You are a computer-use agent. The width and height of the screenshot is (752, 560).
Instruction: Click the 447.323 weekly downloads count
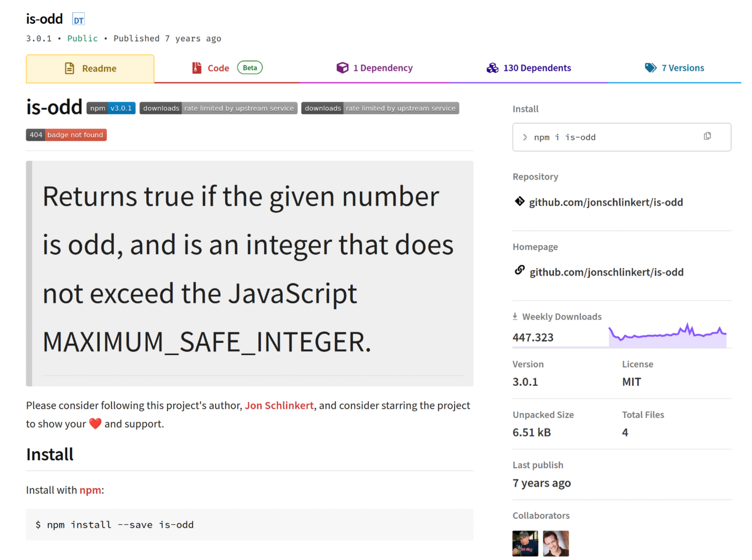533,338
